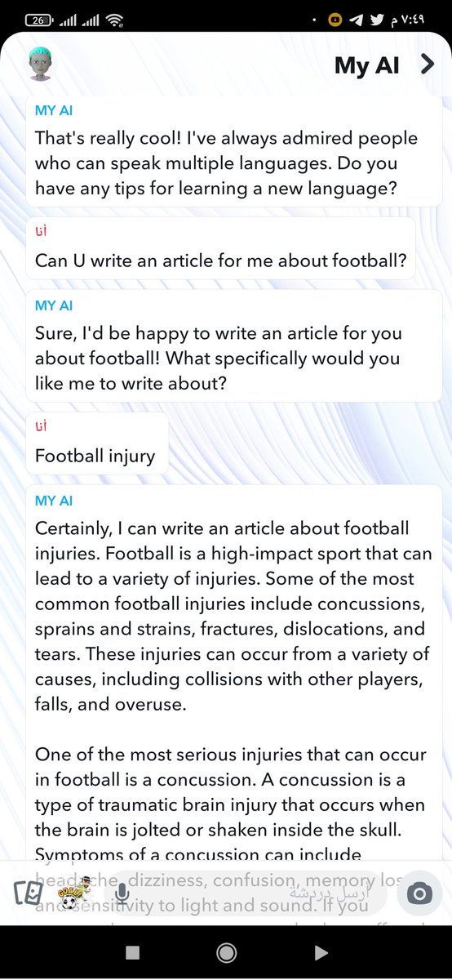
Task: Expand chat details with the right chevron
Action: coord(428,65)
